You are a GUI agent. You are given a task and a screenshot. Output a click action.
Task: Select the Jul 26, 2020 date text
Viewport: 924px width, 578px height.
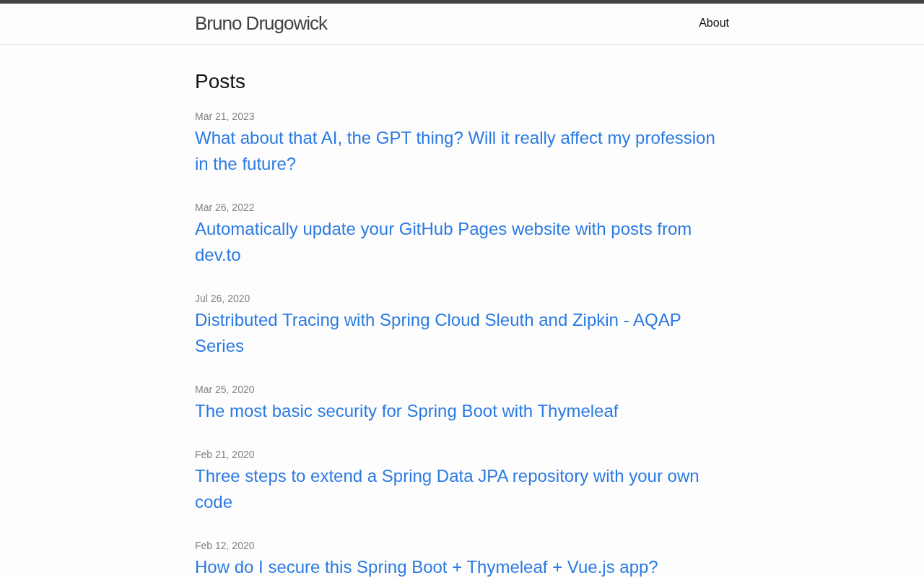pyautogui.click(x=222, y=298)
